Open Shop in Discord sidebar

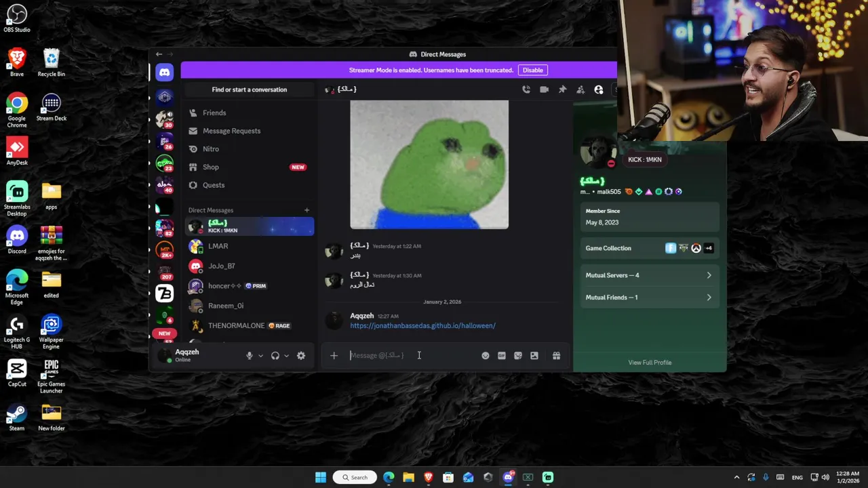click(250, 167)
